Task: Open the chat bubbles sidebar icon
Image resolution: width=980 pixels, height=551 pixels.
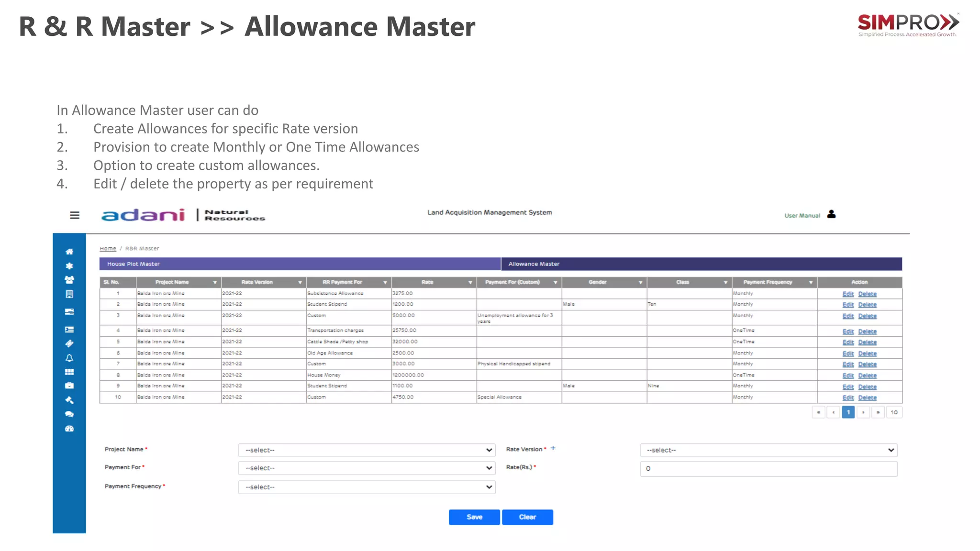Action: (x=69, y=414)
